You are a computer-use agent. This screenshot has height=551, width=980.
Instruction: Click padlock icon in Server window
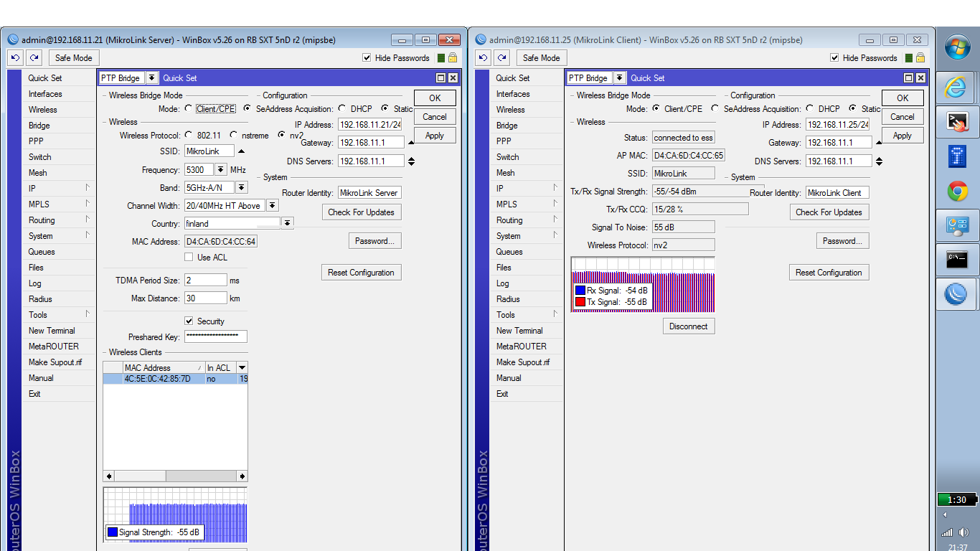coord(453,58)
